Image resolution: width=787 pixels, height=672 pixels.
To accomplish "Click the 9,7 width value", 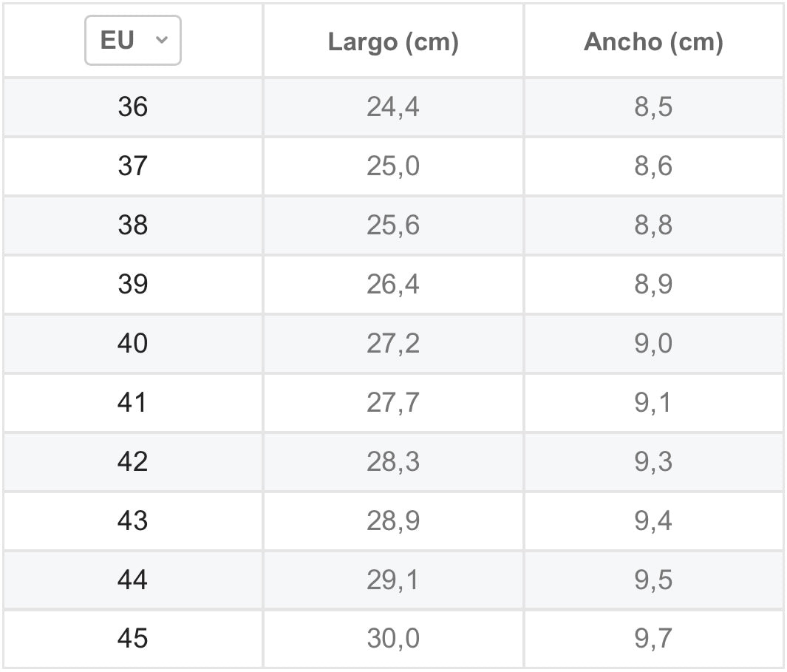I will click(653, 639).
